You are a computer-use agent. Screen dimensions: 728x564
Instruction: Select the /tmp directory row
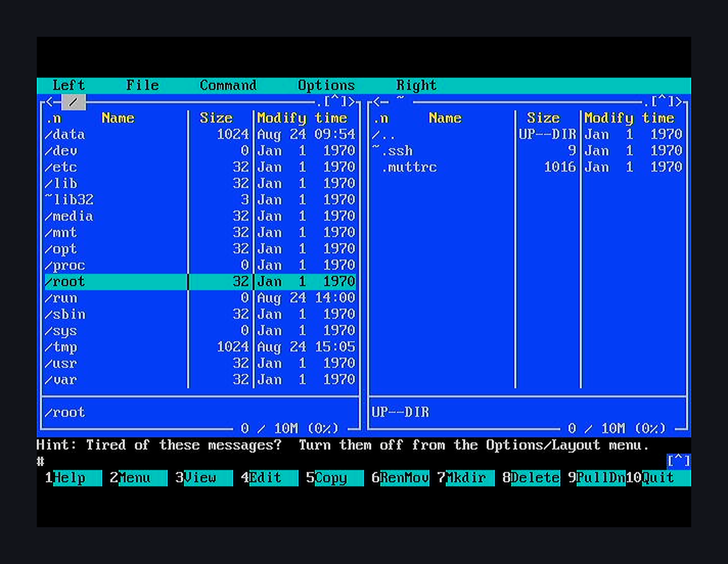point(200,347)
